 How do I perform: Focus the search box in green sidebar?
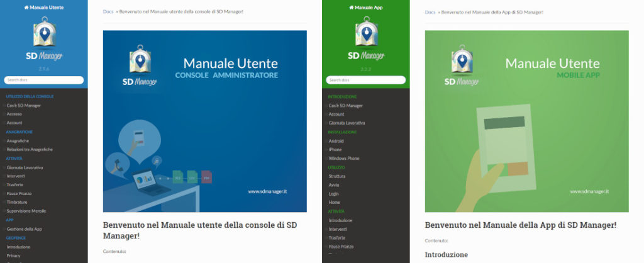click(x=365, y=80)
